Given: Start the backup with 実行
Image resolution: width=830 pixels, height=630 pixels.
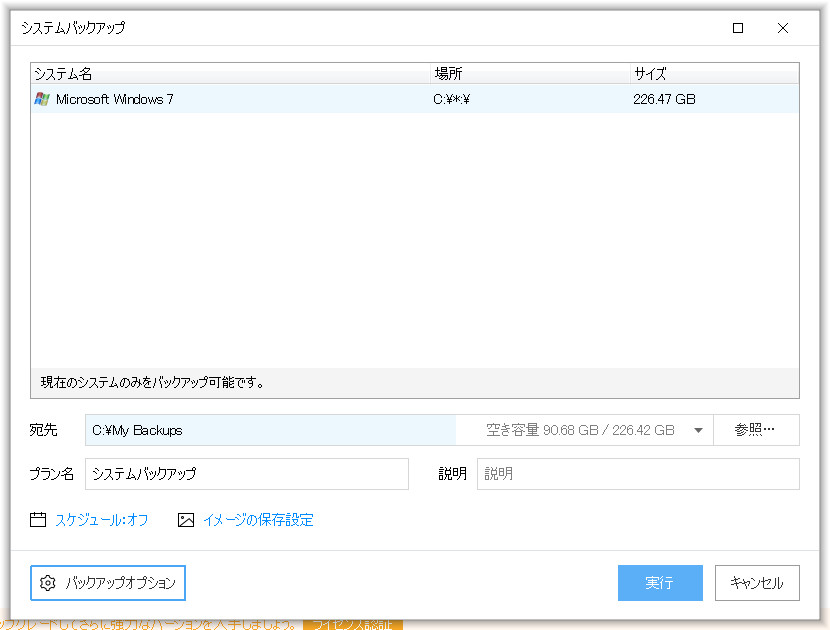Looking at the screenshot, I should point(660,583).
